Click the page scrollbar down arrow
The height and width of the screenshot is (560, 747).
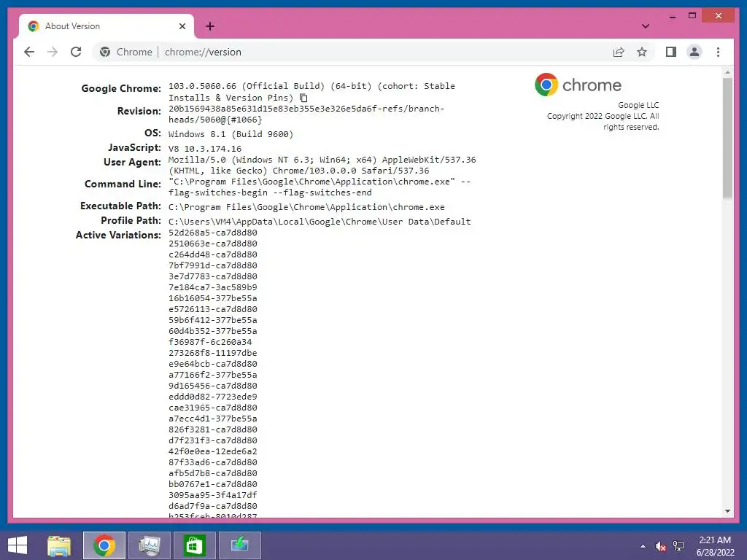point(727,511)
